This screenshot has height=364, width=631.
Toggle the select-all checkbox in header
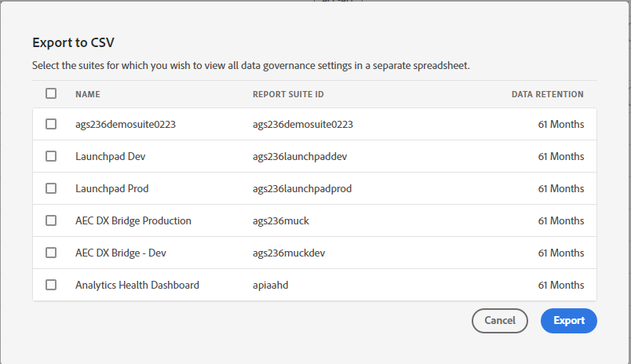pos(51,93)
